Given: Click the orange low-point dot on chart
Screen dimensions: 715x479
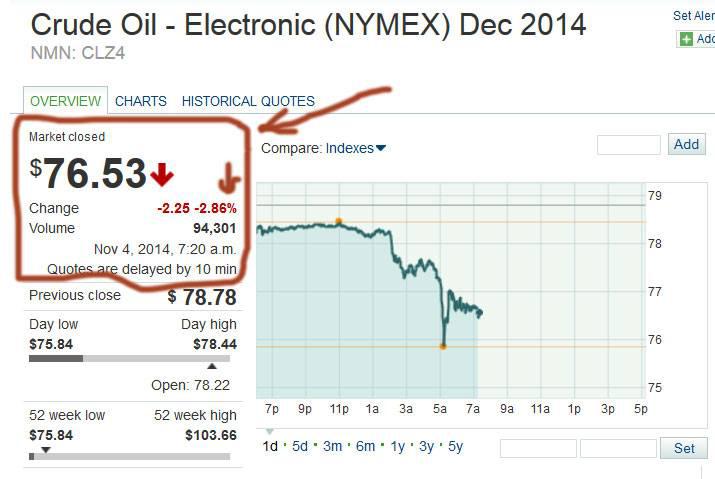Looking at the screenshot, I should 443,346.
